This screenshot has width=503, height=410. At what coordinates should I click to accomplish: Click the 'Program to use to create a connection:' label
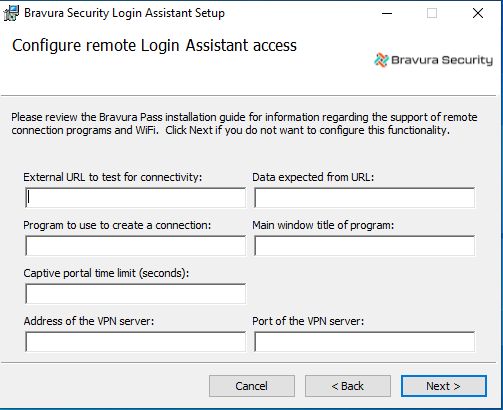tap(117, 225)
